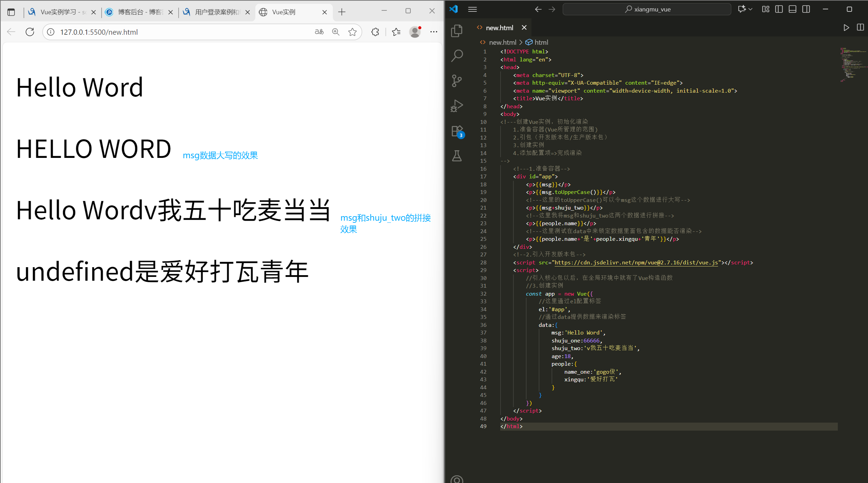Screen dimensions: 868x483
Task: Open the VS Code hamburger menu
Action: point(472,9)
